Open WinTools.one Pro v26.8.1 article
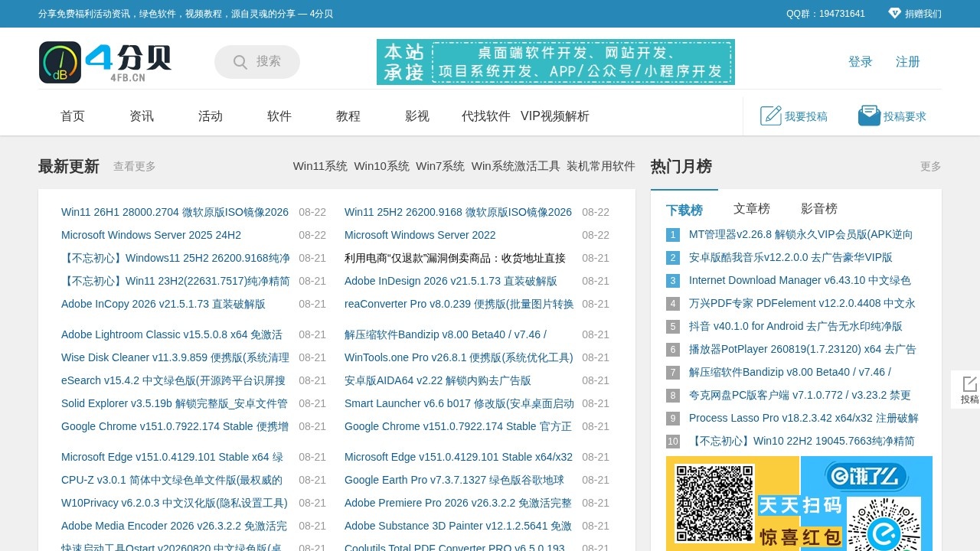 (x=459, y=357)
